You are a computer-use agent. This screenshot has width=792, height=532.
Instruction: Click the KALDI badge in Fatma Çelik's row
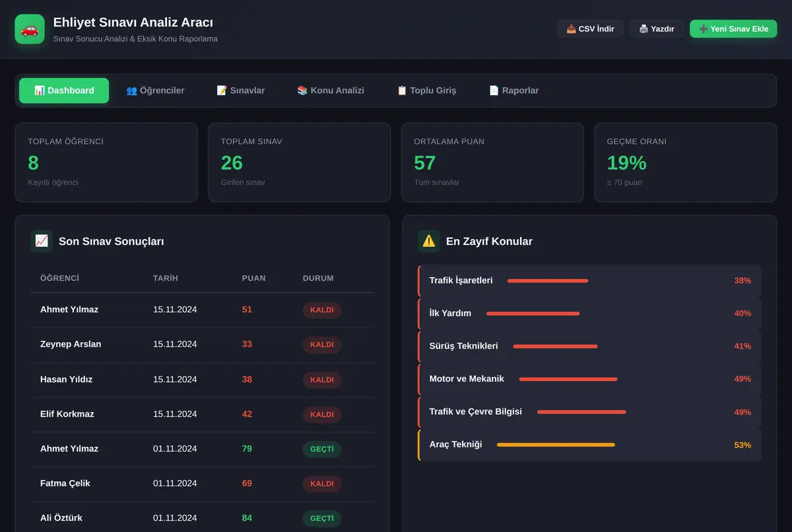322,484
